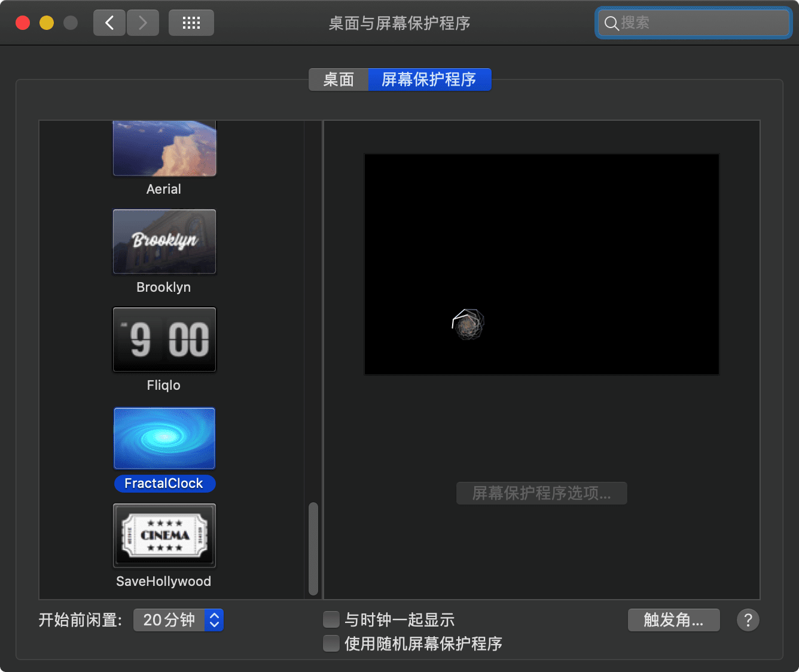The image size is (799, 672).
Task: Close the window with the red button
Action: click(23, 23)
